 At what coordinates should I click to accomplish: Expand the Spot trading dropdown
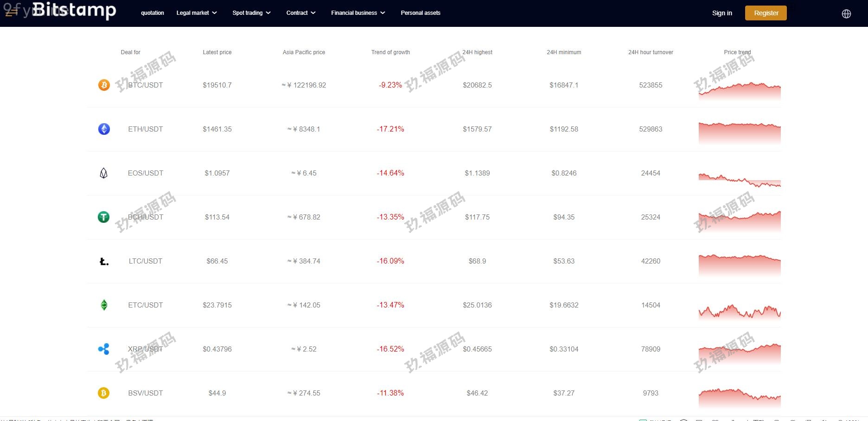click(x=251, y=13)
